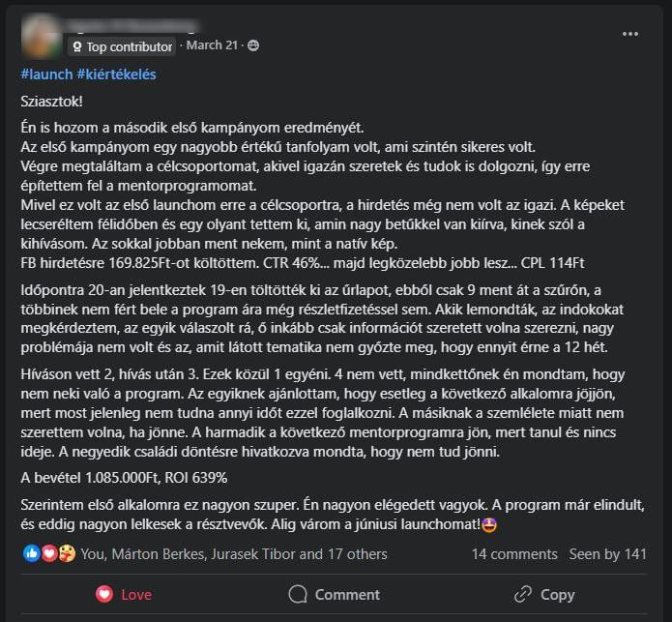The height and width of the screenshot is (622, 672).
Task: Show who is in Seen by 141
Action: 608,554
